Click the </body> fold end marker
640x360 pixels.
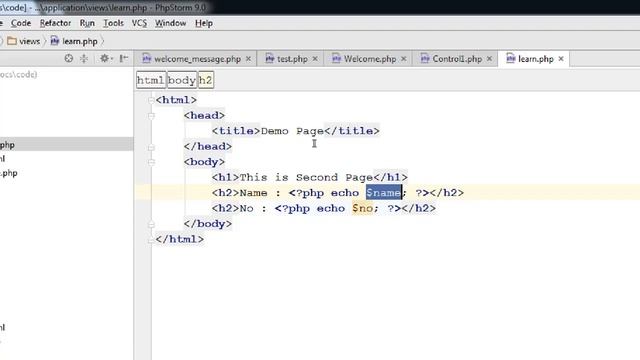[151, 224]
